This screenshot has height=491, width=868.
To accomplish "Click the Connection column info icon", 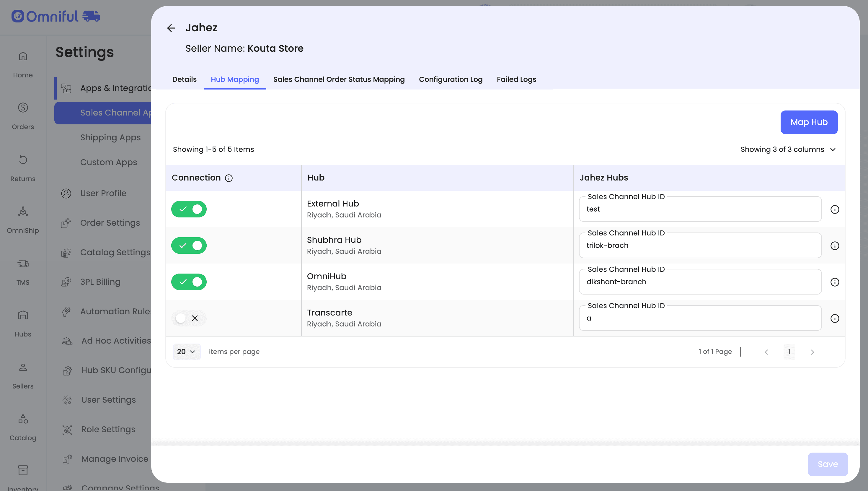I will coord(229,178).
